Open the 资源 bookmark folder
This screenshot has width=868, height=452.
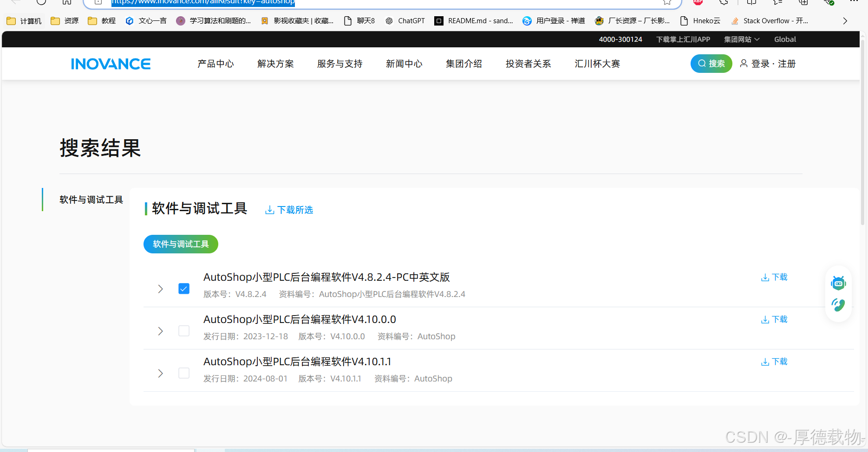click(x=65, y=21)
